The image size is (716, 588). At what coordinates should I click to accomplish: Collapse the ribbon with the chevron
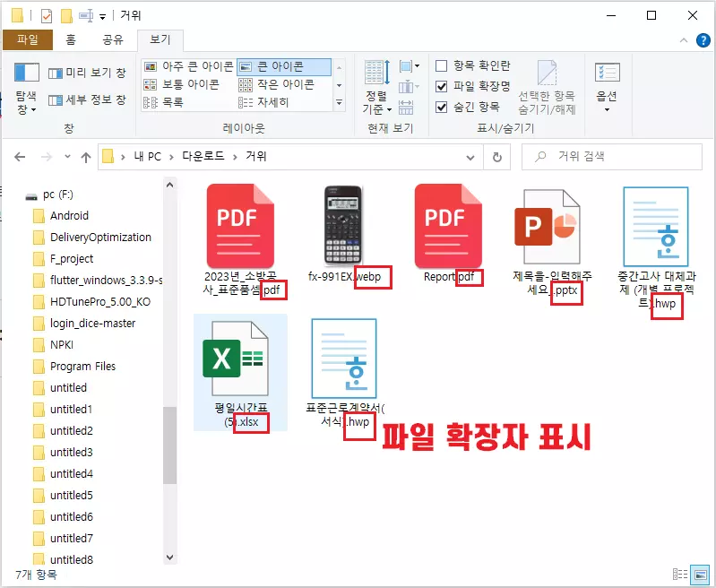684,40
